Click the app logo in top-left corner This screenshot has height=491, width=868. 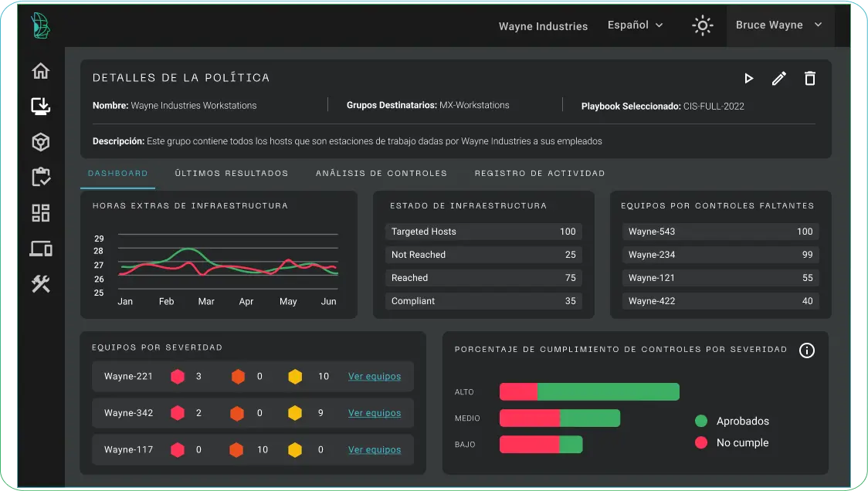pos(40,25)
